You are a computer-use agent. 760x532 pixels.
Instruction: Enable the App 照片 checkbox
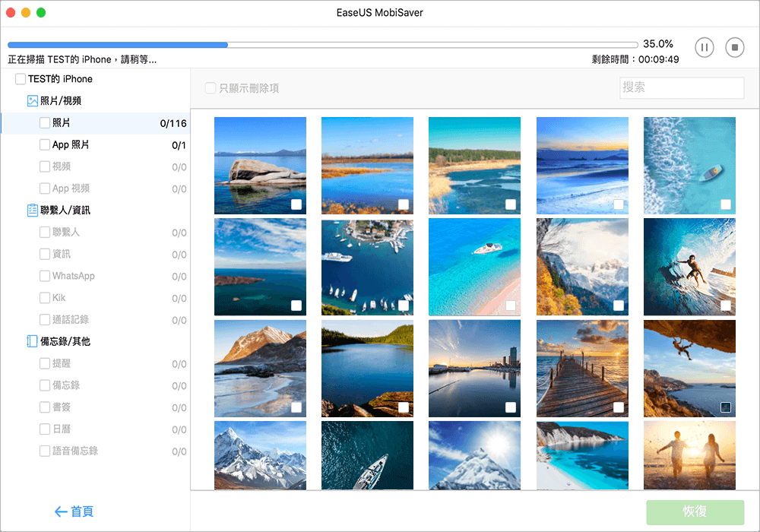(x=45, y=145)
